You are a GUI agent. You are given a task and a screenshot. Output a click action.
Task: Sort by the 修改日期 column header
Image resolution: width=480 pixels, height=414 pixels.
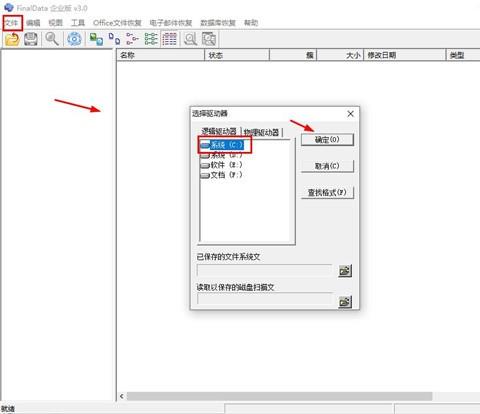404,55
